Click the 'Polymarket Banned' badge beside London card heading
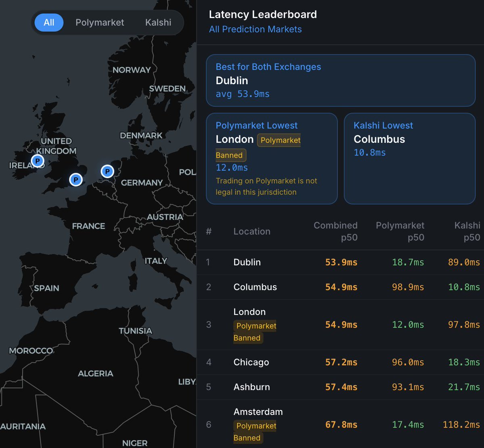This screenshot has height=448, width=484. tap(258, 148)
